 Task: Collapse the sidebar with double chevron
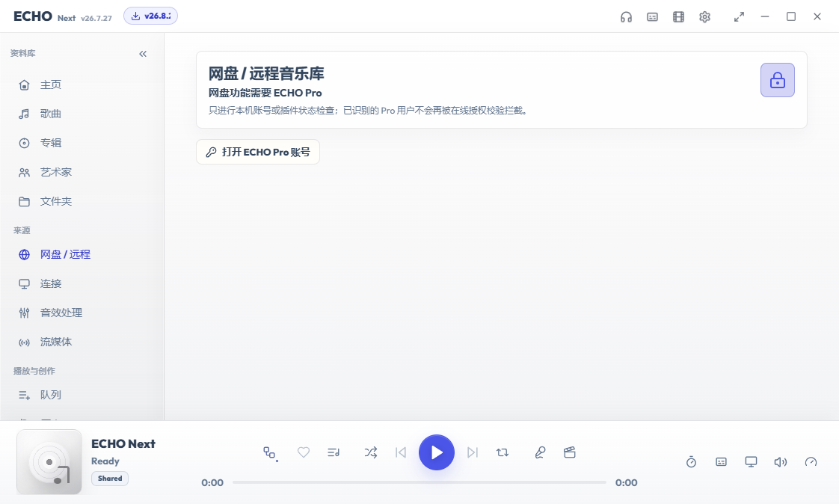pos(143,54)
